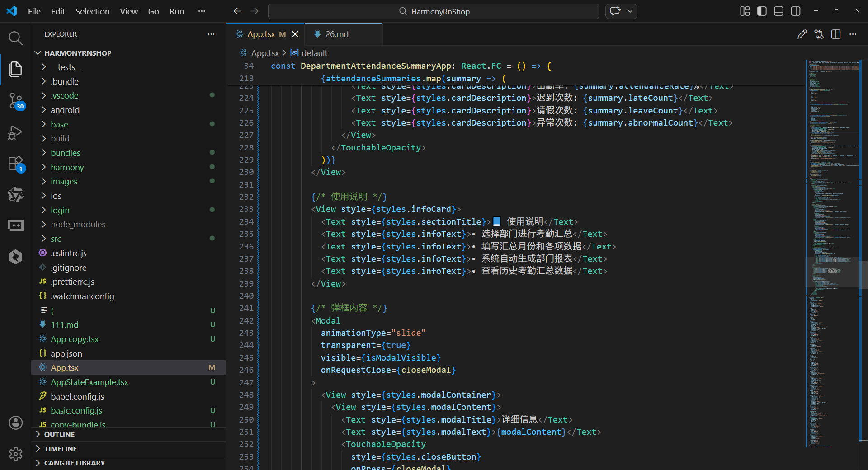868x470 pixels.
Task: Open the Selection menu
Action: coord(92,11)
